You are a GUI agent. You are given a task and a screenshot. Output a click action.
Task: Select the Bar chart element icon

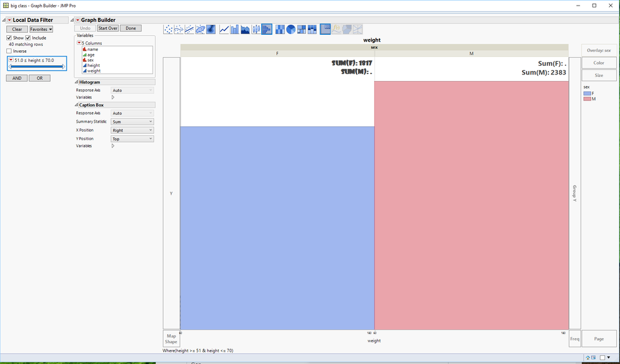pos(235,29)
